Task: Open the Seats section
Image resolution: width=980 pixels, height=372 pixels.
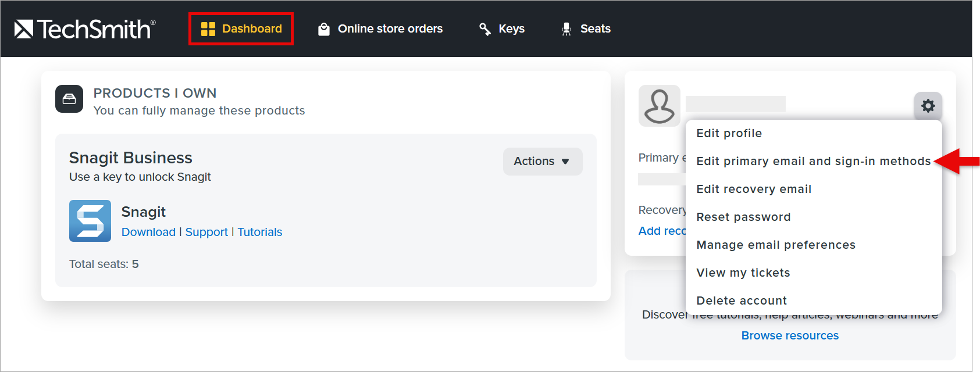Action: coord(586,29)
